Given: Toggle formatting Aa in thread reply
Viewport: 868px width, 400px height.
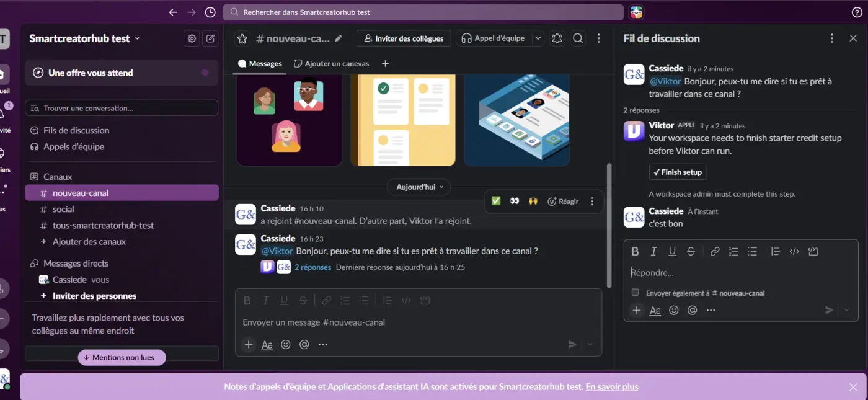Looking at the screenshot, I should pos(655,310).
